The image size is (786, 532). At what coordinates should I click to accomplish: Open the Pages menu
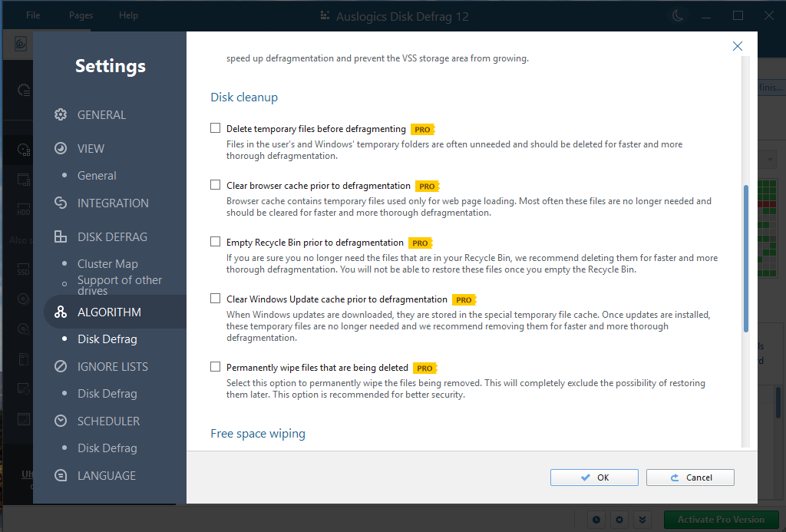[81, 15]
